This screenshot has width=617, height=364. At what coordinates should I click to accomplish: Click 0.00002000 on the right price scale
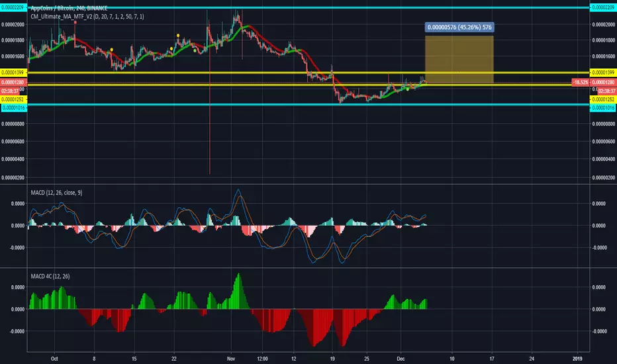click(x=603, y=24)
